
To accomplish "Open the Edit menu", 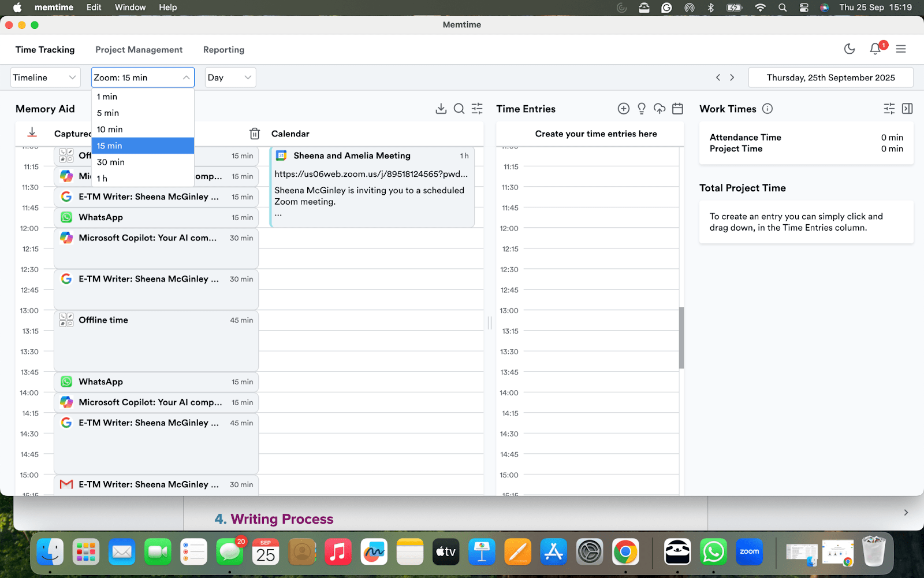I will pos(94,8).
